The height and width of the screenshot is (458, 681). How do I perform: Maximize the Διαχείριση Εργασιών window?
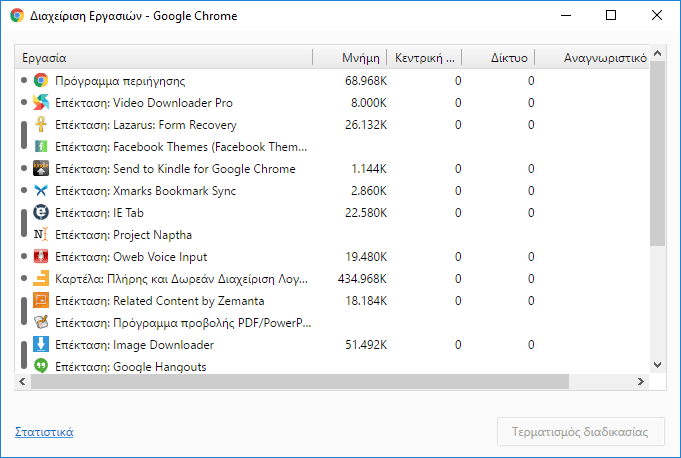point(611,16)
